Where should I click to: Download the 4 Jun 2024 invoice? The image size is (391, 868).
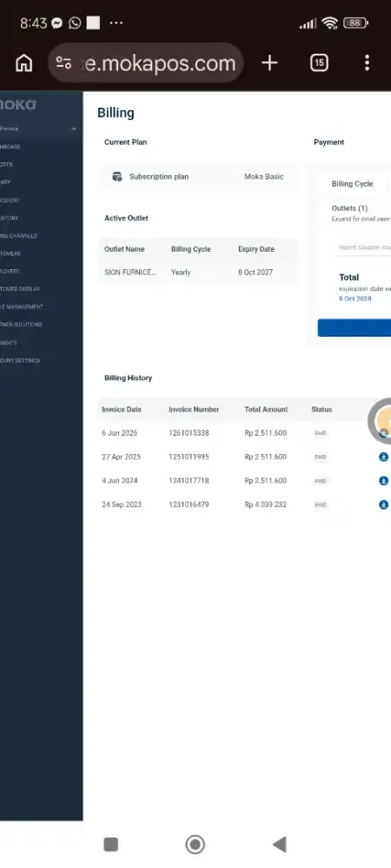(x=383, y=481)
